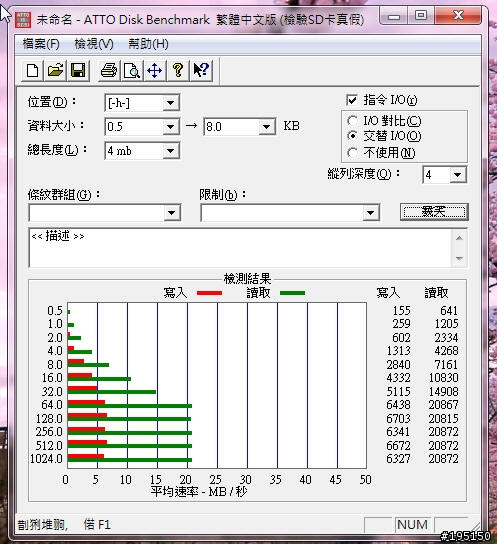This screenshot has width=497, height=544.
Task: Open the 幫助(H) menu
Action: [x=148, y=44]
